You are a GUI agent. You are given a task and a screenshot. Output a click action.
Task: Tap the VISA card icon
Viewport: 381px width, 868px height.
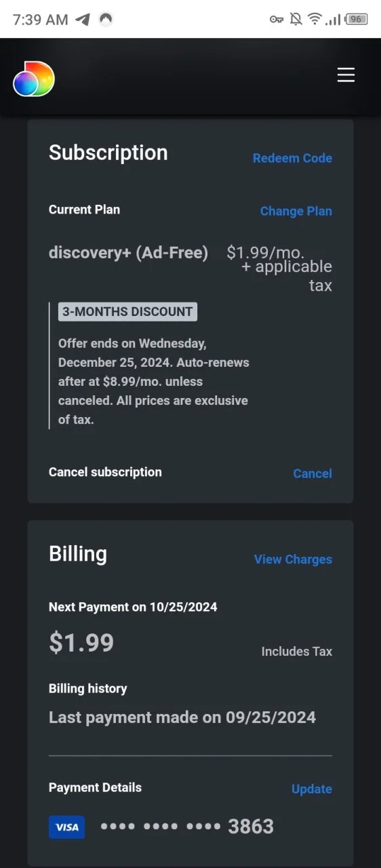point(66,827)
